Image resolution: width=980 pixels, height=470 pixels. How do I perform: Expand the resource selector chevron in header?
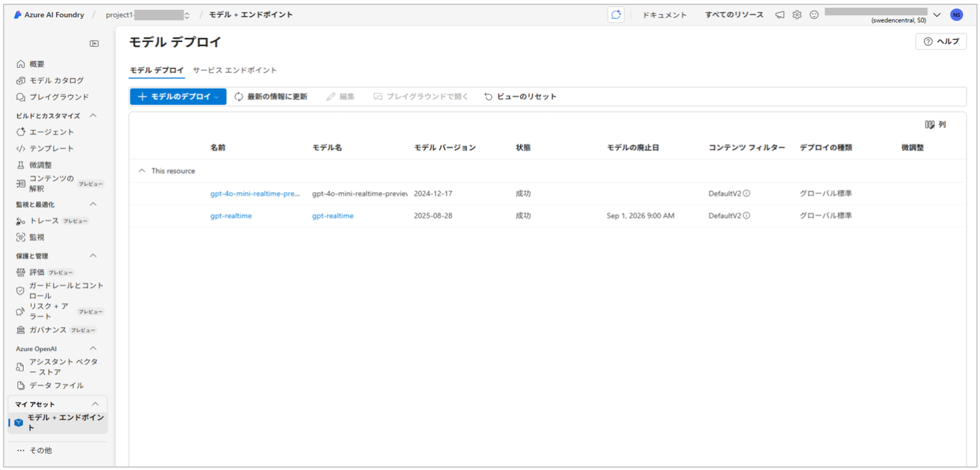[x=937, y=15]
